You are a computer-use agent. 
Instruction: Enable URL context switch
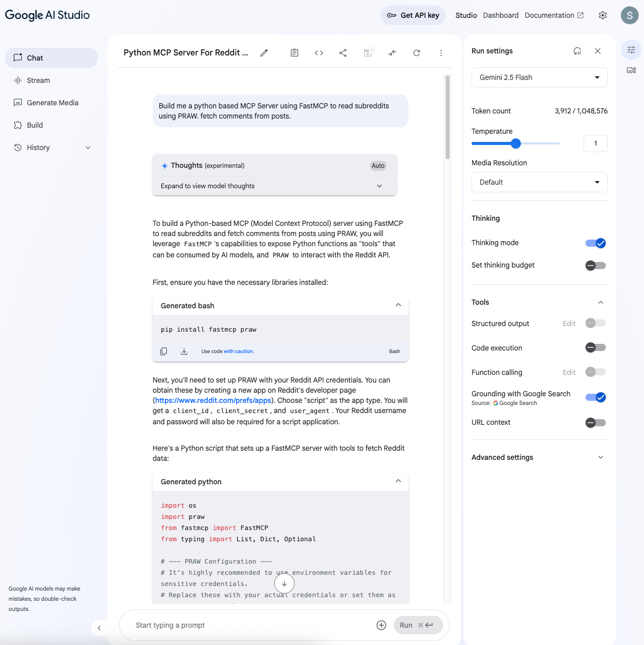tap(596, 423)
